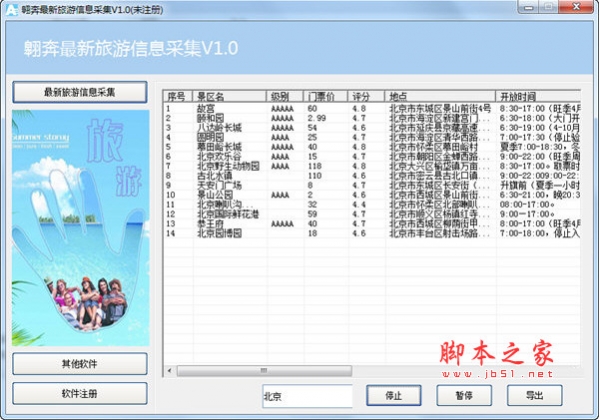Click the 最新旅游信息采集 button
Screen dimensions: 600x420
(x=80, y=92)
